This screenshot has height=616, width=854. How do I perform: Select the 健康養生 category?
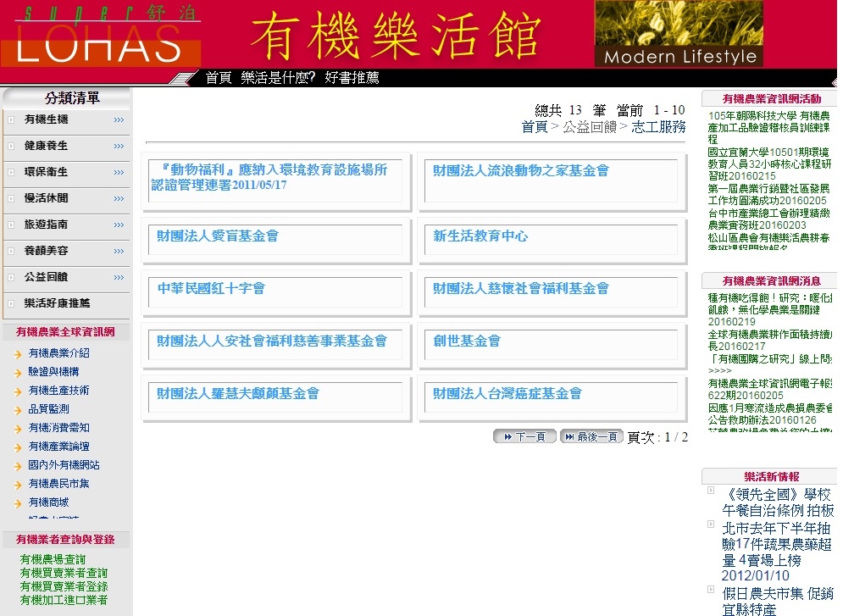tap(47, 146)
